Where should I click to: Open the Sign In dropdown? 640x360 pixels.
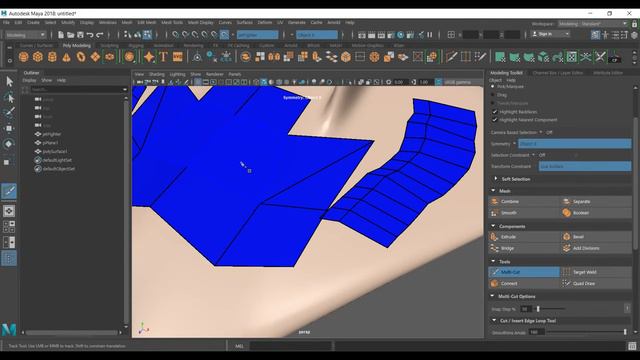tap(550, 34)
